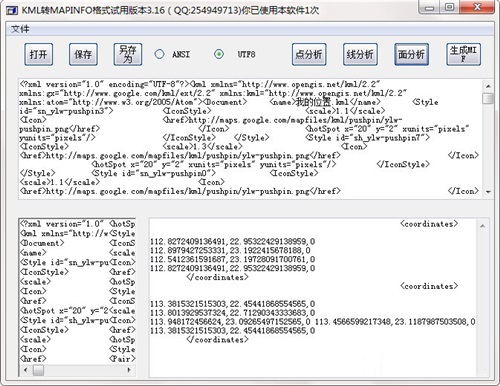Select the ANSI encoding radio button
The width and height of the screenshot is (500, 386).
pos(159,54)
